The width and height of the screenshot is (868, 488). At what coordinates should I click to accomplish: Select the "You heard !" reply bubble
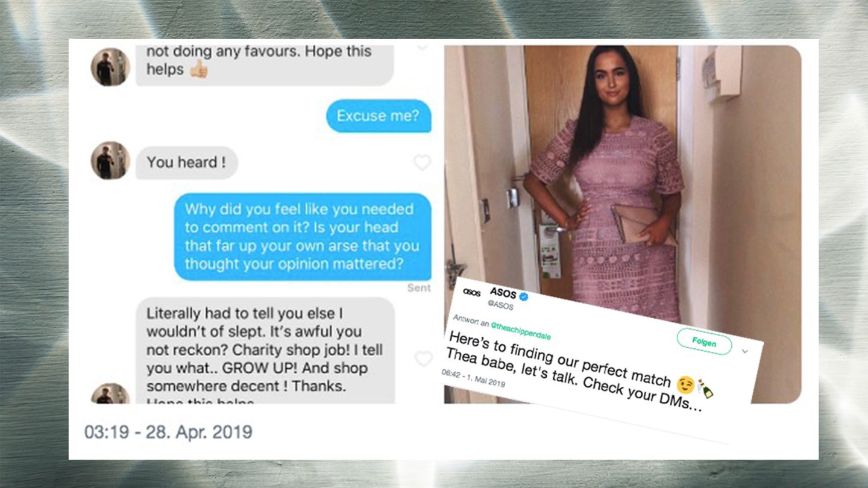click(186, 163)
